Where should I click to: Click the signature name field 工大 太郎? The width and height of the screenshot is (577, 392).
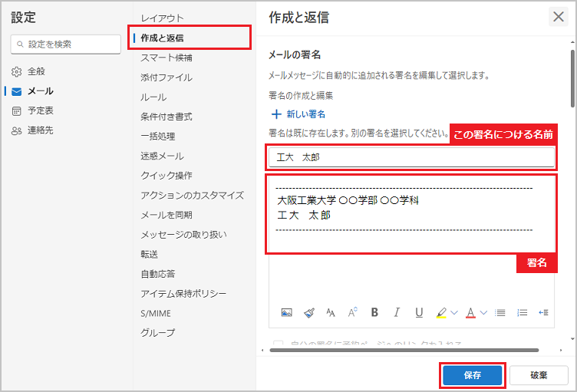[x=410, y=156]
